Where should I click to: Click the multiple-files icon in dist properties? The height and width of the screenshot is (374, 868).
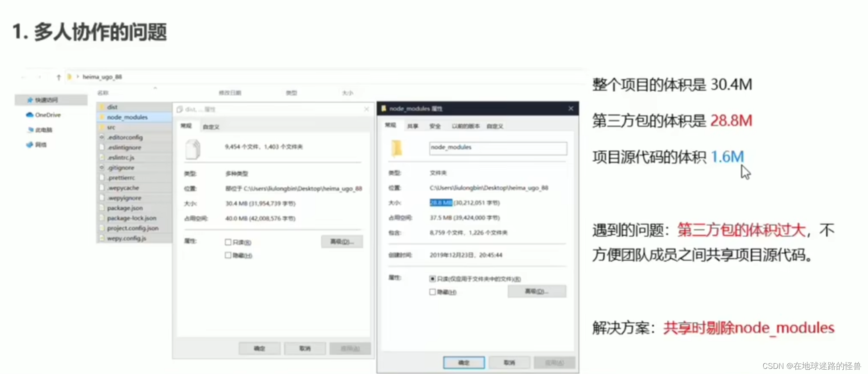point(193,149)
